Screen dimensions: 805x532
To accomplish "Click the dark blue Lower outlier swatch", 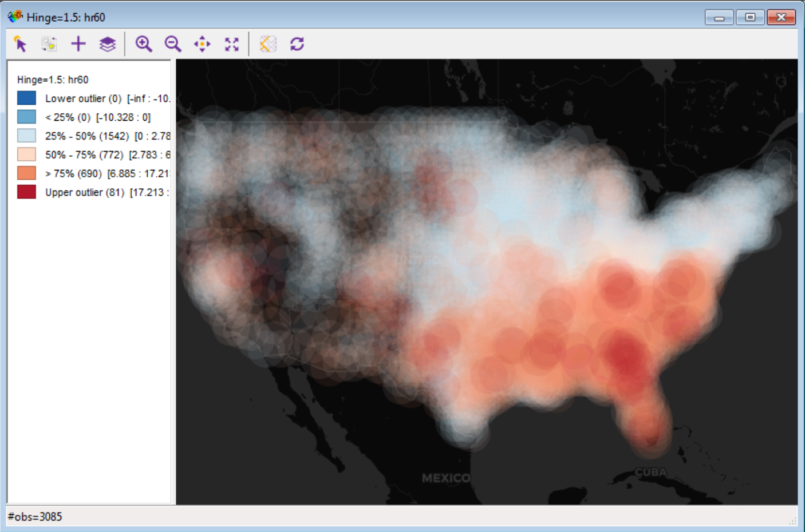I will 25,98.
